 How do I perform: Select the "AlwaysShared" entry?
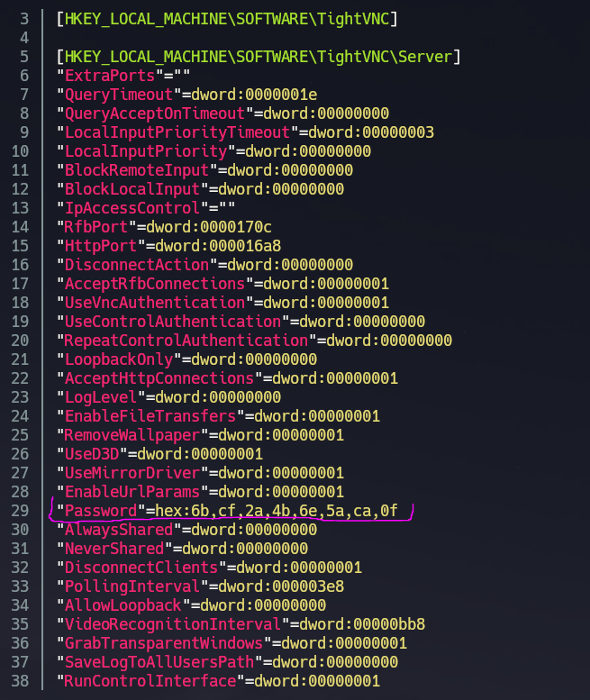coord(186,530)
